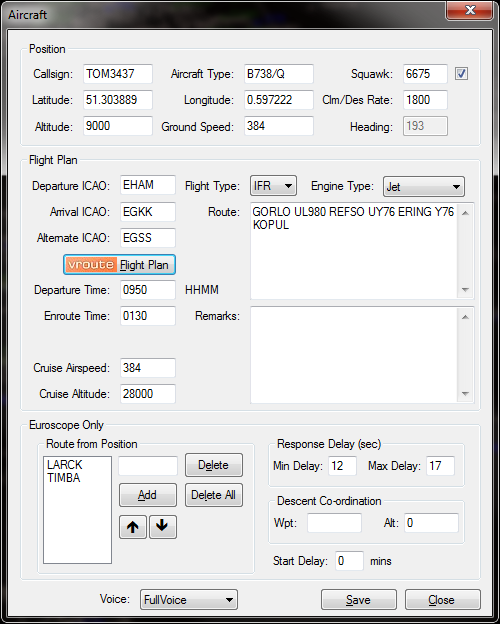The height and width of the screenshot is (624, 500).
Task: Select TIMBA in the route list
Action: tap(64, 478)
